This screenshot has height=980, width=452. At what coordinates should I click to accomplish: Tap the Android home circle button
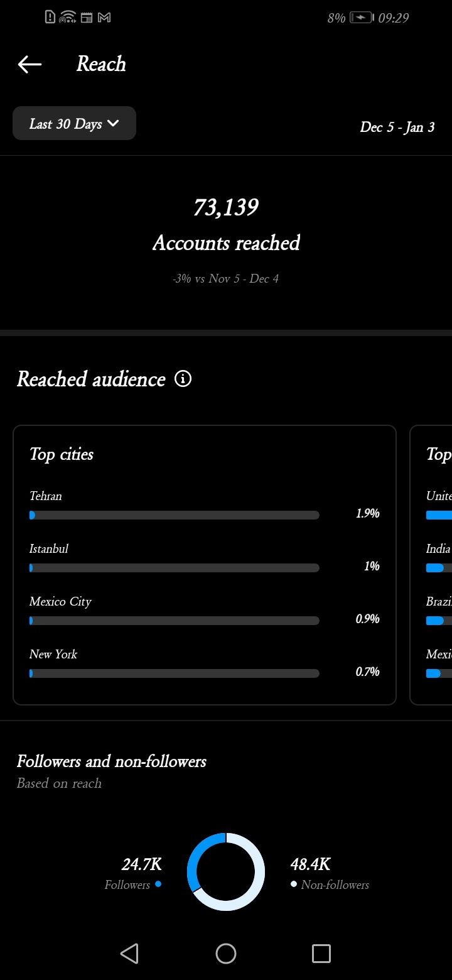click(x=226, y=954)
